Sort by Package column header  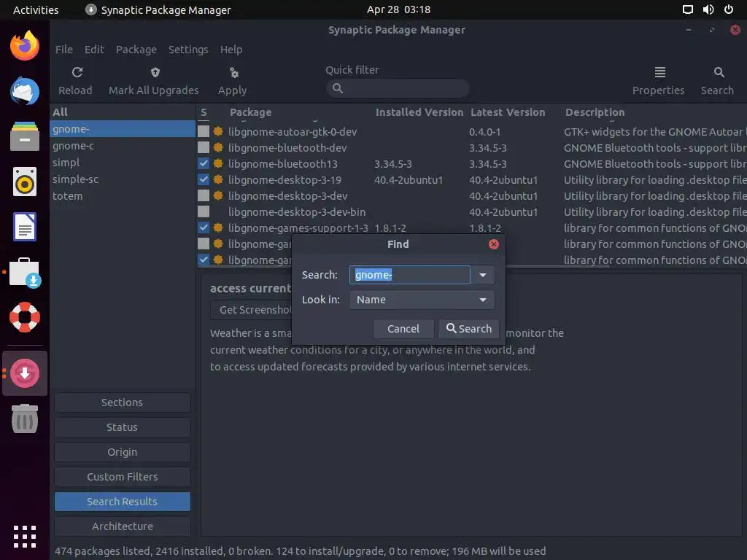click(x=251, y=112)
